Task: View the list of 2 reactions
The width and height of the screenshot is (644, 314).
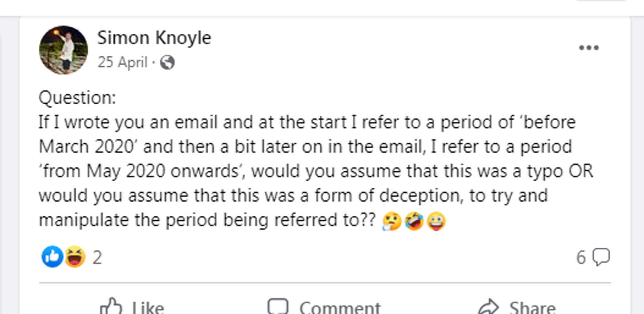Action: [x=97, y=258]
